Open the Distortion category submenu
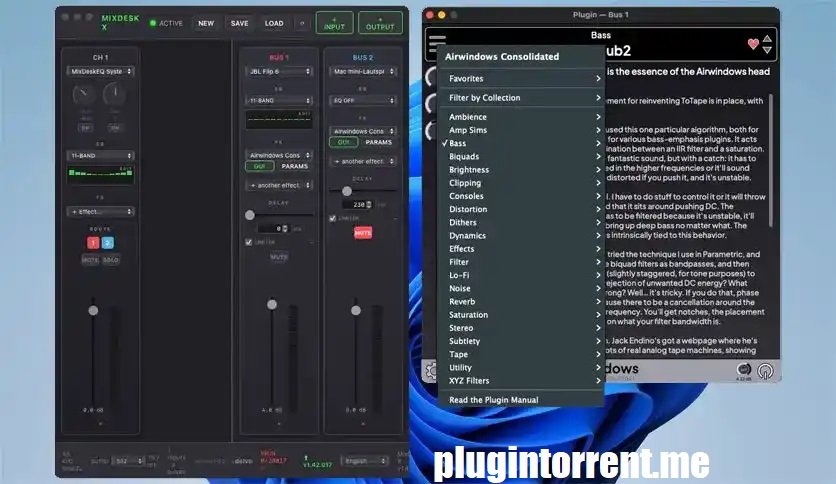Screen dimensions: 836x484 [x=521, y=209]
